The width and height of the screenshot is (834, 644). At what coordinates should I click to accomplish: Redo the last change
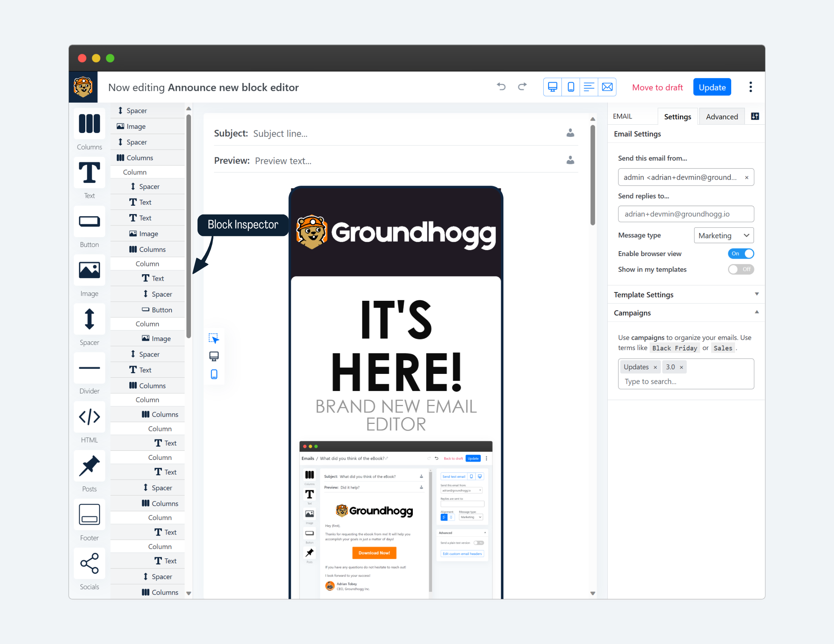click(x=522, y=87)
